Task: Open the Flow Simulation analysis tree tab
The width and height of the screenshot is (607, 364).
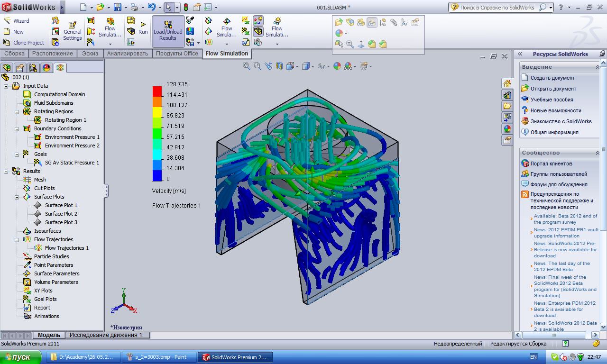Action: 60,68
